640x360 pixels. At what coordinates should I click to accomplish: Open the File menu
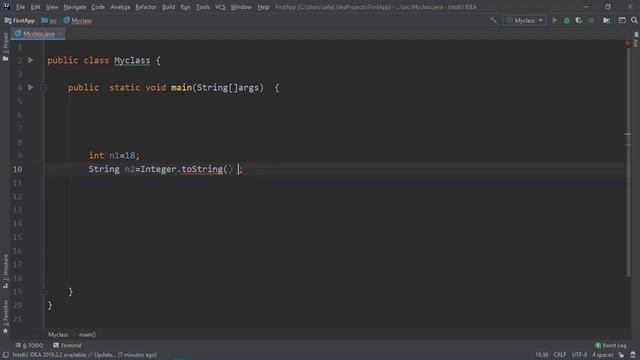click(20, 7)
